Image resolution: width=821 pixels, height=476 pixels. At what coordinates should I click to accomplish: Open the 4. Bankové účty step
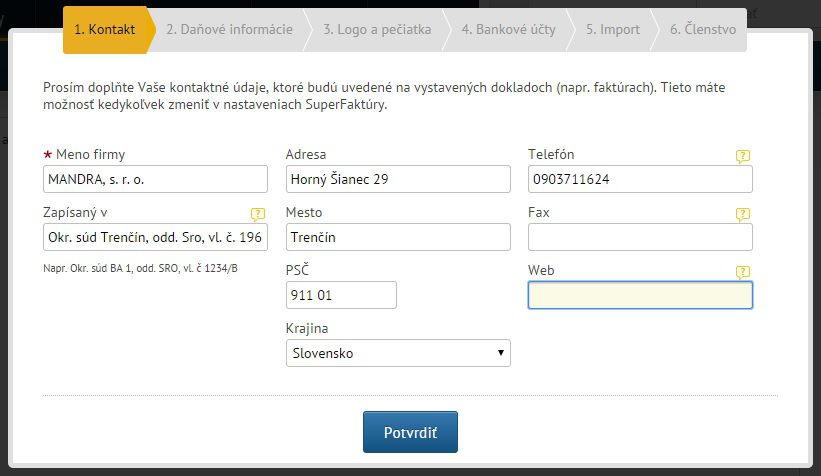tap(508, 29)
